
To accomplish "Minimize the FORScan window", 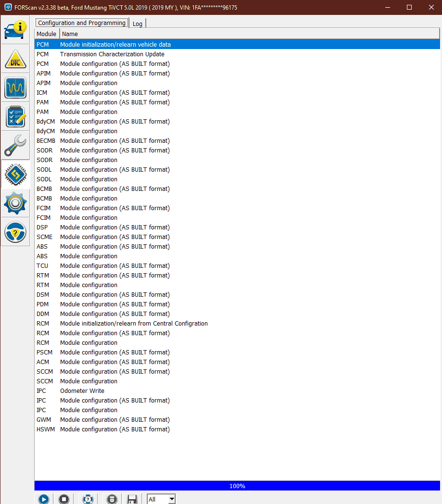I will click(388, 7).
